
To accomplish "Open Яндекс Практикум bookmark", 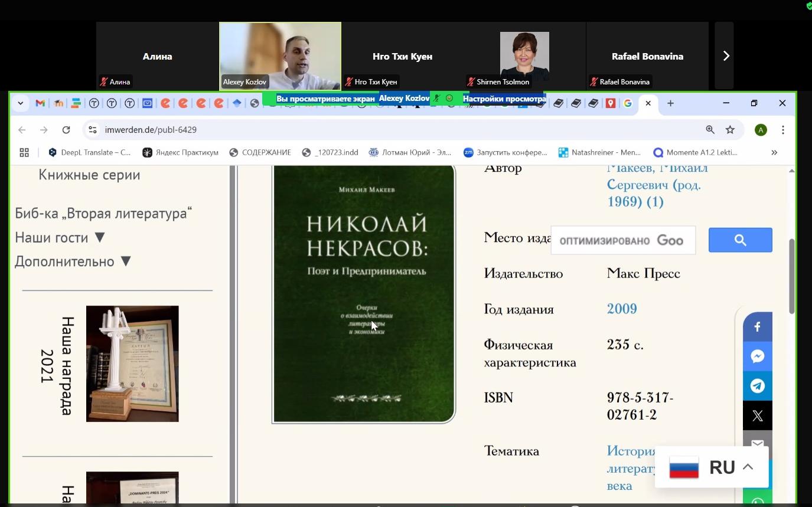I will point(181,152).
